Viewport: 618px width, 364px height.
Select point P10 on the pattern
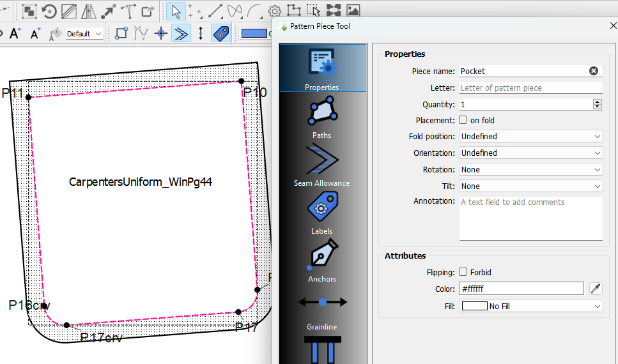241,81
